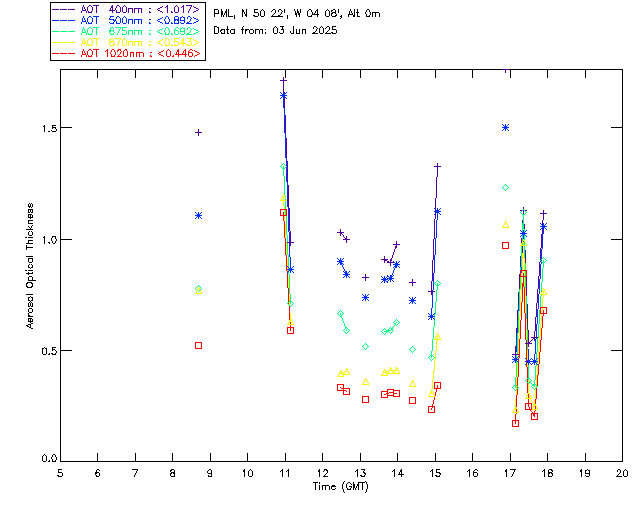Select the yellow triangle marker just before 17 GMT
The height and width of the screenshot is (512, 640).
coord(505,225)
